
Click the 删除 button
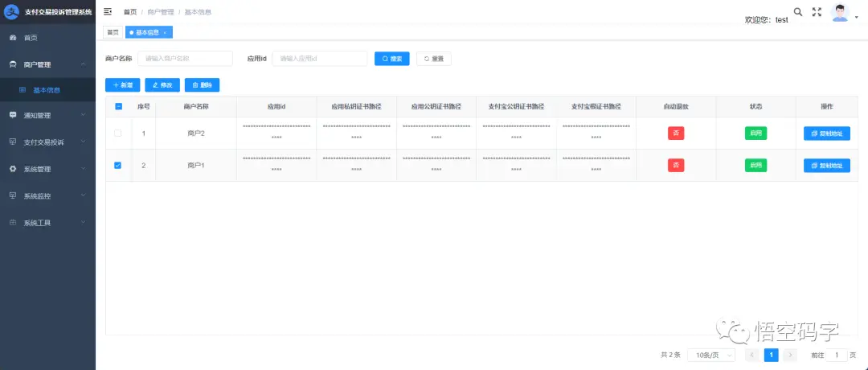pos(202,84)
